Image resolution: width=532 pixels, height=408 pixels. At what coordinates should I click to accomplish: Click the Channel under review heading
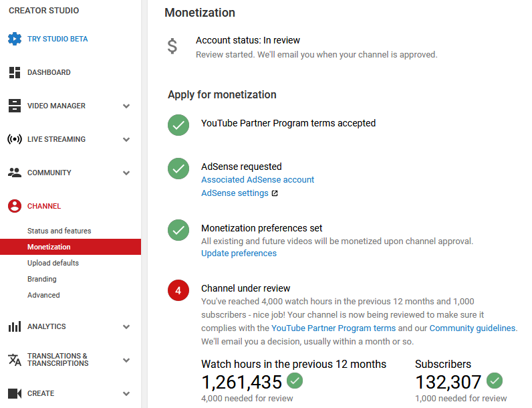[246, 288]
